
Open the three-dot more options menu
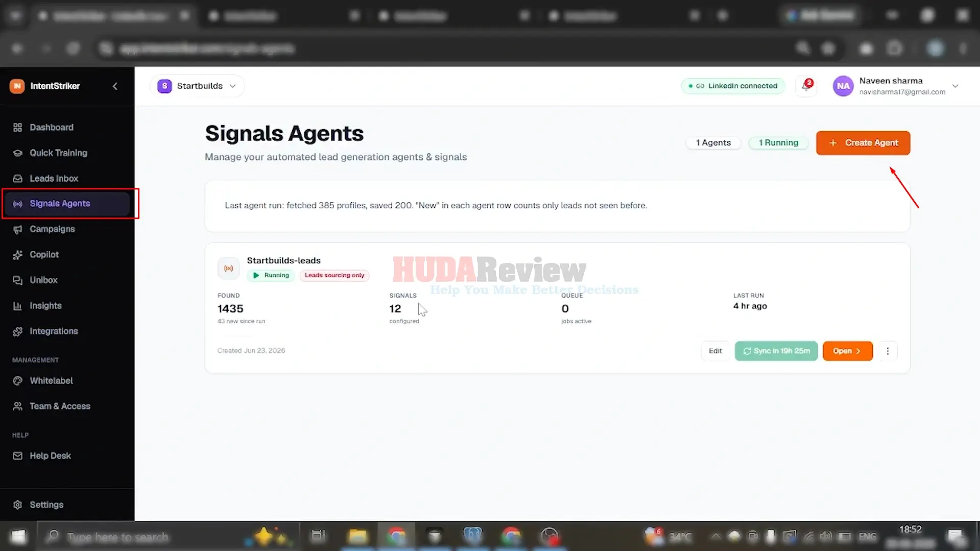(888, 351)
